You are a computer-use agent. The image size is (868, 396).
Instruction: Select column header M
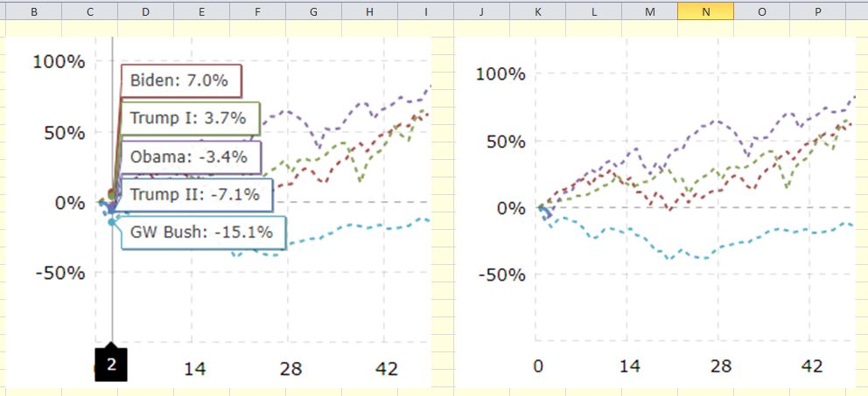[649, 10]
